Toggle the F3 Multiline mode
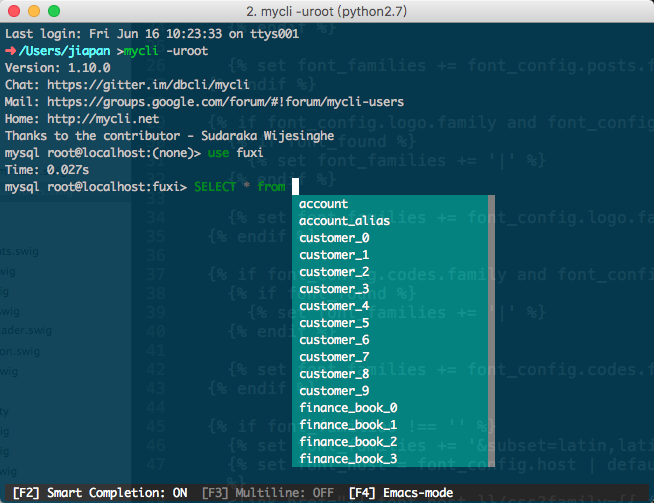654x503 pixels. click(x=268, y=493)
